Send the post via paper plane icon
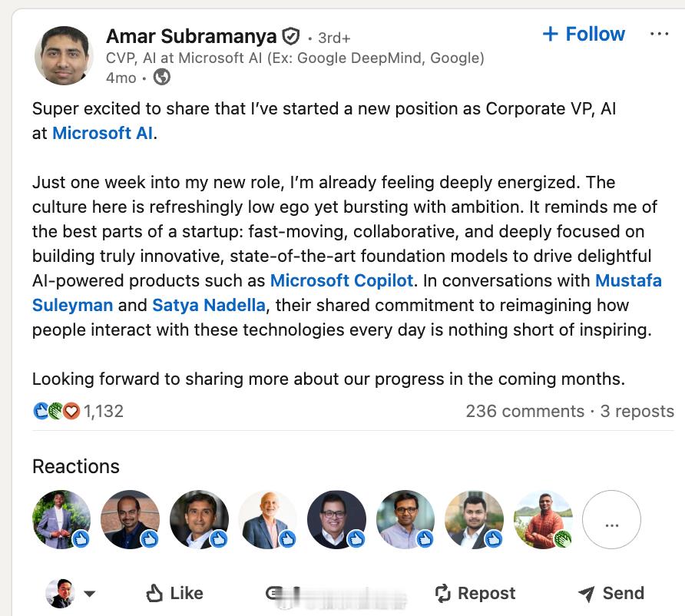The height and width of the screenshot is (616, 685). (611, 593)
